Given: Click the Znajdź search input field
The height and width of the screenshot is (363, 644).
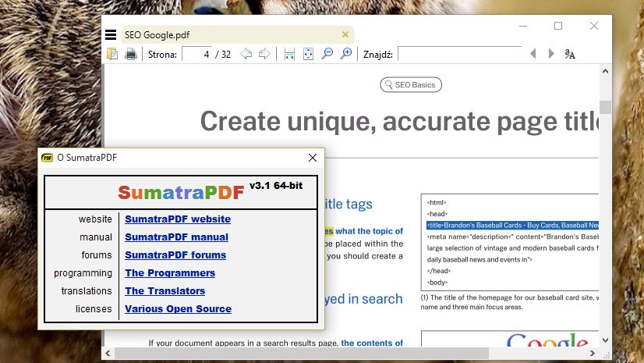Looking at the screenshot, I should pyautogui.click(x=459, y=55).
